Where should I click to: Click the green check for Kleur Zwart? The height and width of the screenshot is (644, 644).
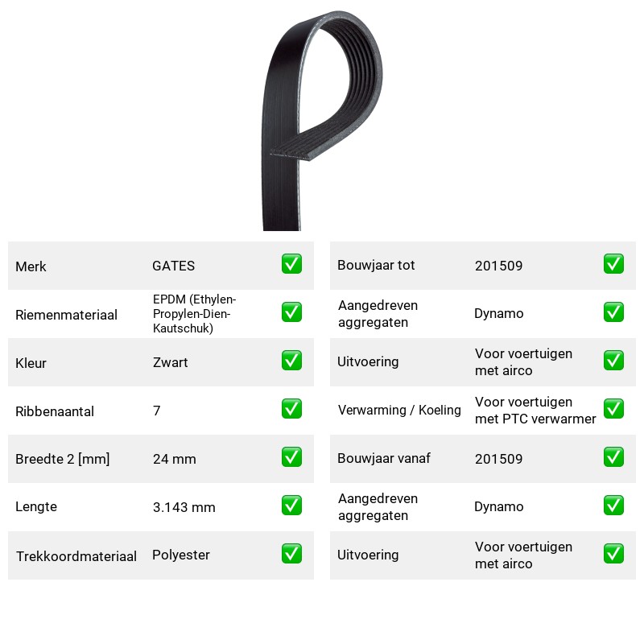pyautogui.click(x=291, y=360)
